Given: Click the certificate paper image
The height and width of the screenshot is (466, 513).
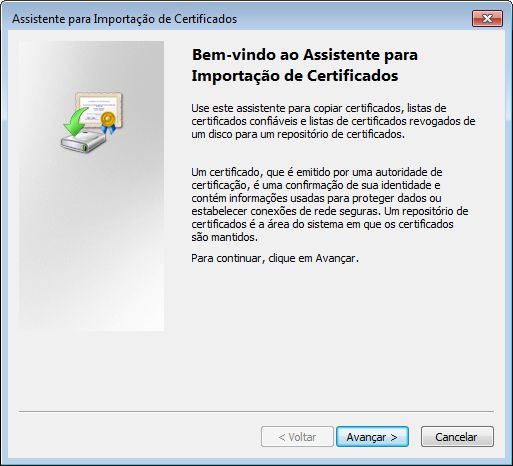Looking at the screenshot, I should coord(99,109).
